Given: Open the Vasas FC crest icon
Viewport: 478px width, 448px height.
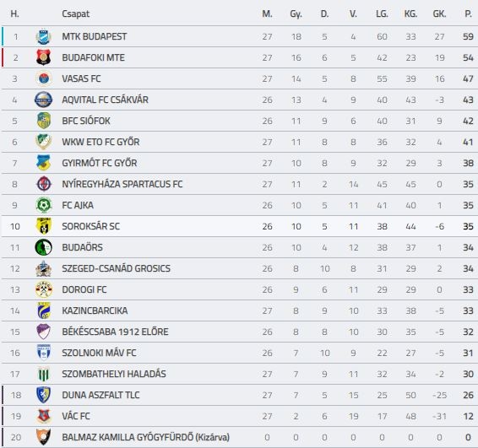Looking at the screenshot, I should [43, 78].
